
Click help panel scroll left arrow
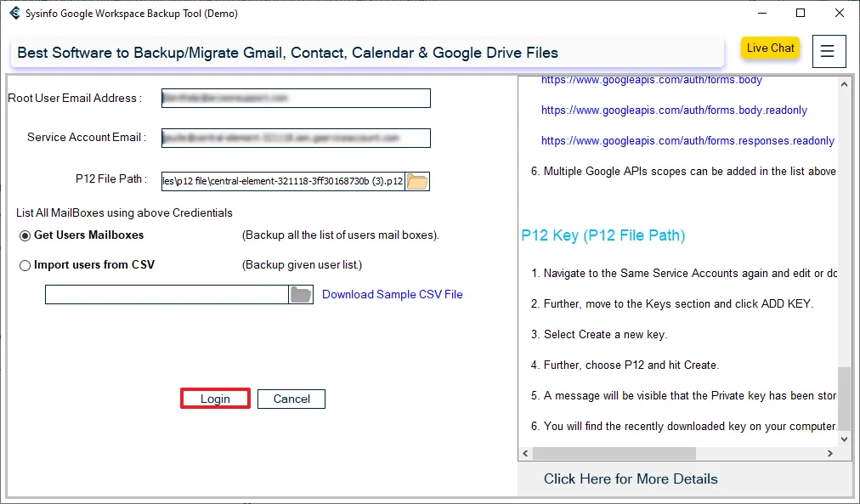pos(525,454)
